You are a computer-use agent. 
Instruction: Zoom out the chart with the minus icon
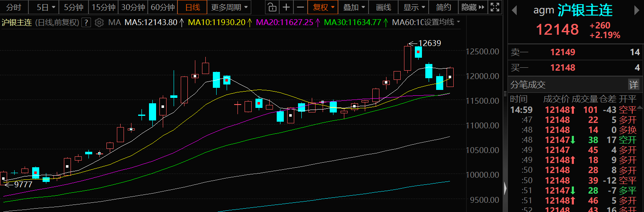(x=300, y=7)
